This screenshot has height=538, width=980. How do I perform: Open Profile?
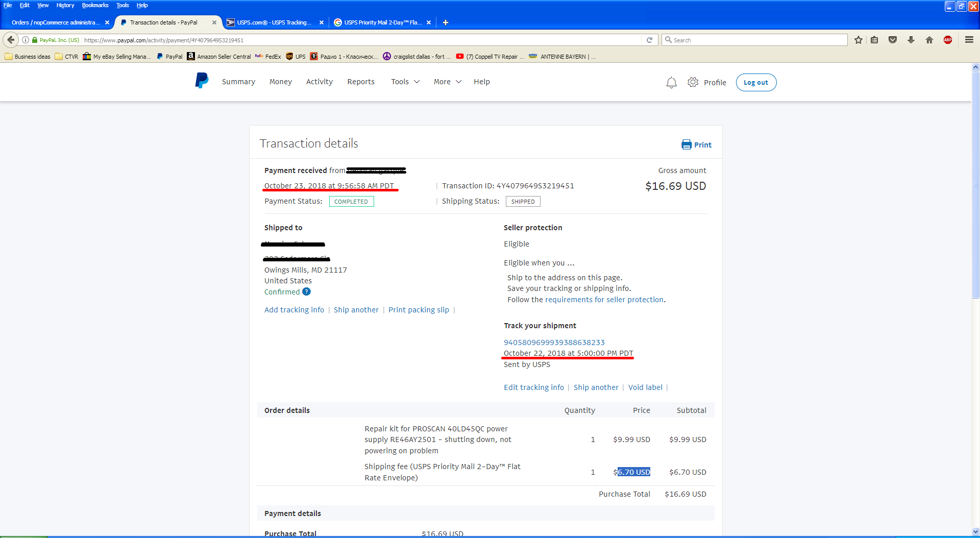pos(715,82)
